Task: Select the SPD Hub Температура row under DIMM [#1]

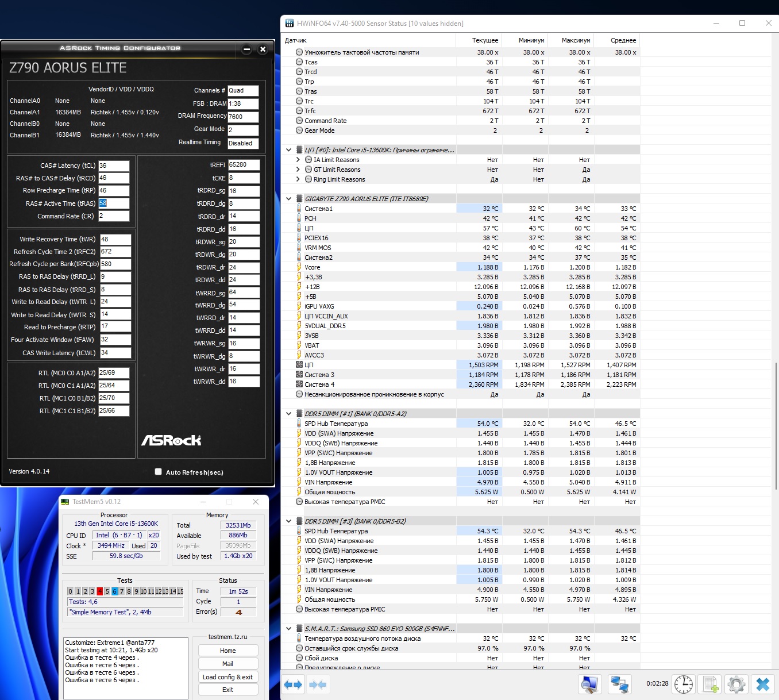Action: click(460, 424)
